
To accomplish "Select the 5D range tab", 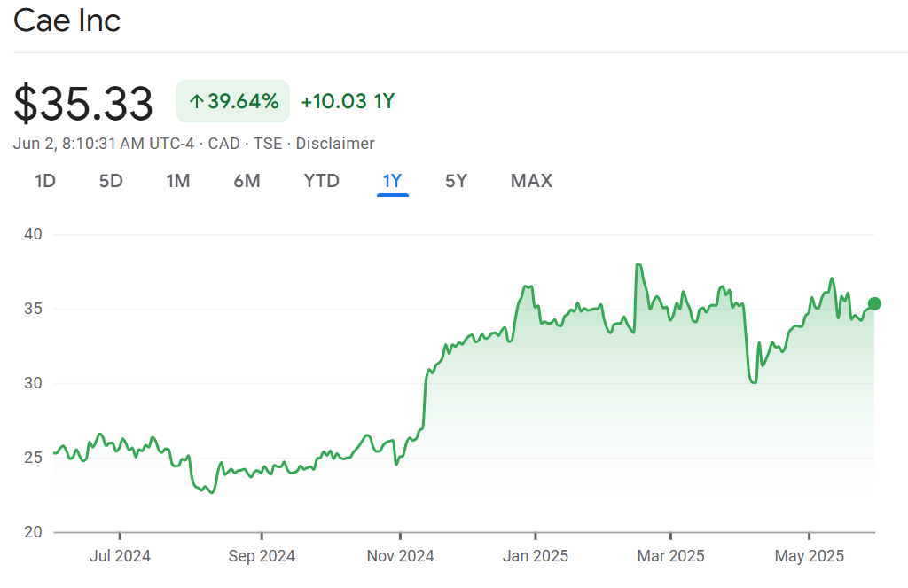I will click(111, 181).
